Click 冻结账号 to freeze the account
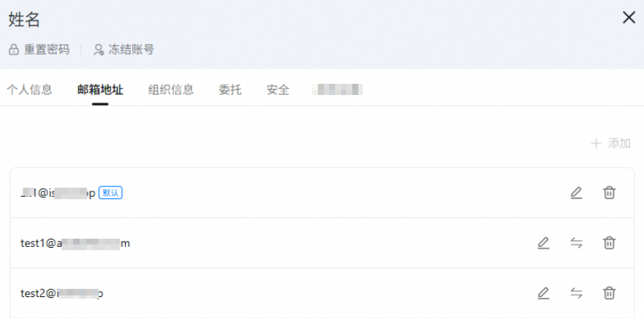The width and height of the screenshot is (644, 318). point(123,49)
